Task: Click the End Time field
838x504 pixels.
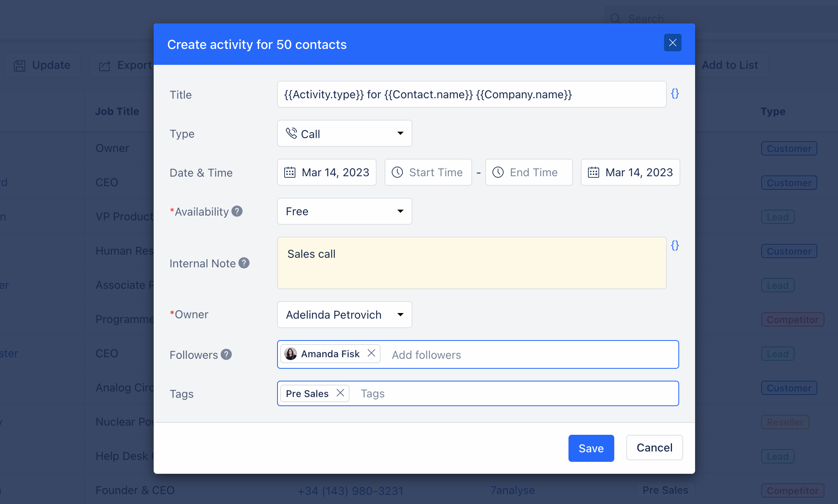Action: (x=529, y=172)
